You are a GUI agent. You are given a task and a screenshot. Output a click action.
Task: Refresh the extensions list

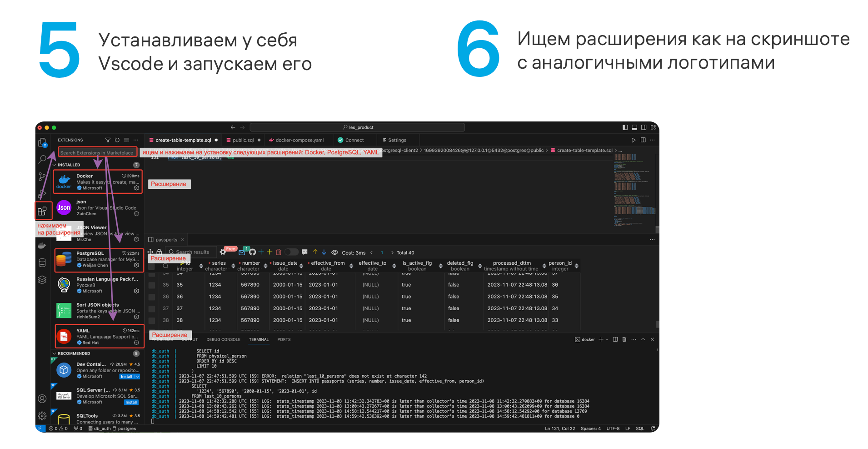(117, 140)
